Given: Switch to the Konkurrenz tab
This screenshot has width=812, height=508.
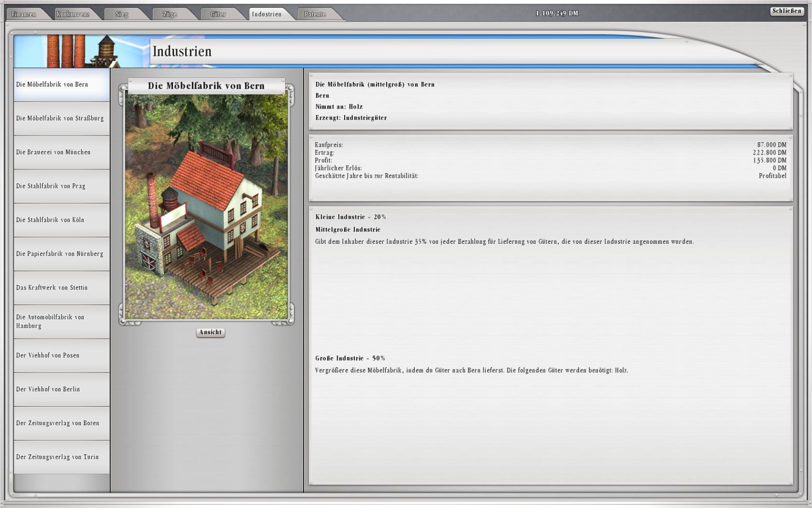Looking at the screenshot, I should tap(73, 14).
